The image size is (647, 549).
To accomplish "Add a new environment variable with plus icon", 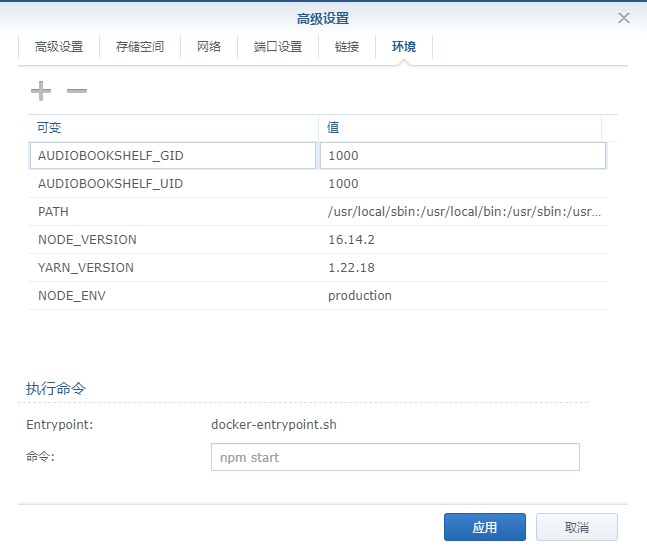I will coord(41,91).
